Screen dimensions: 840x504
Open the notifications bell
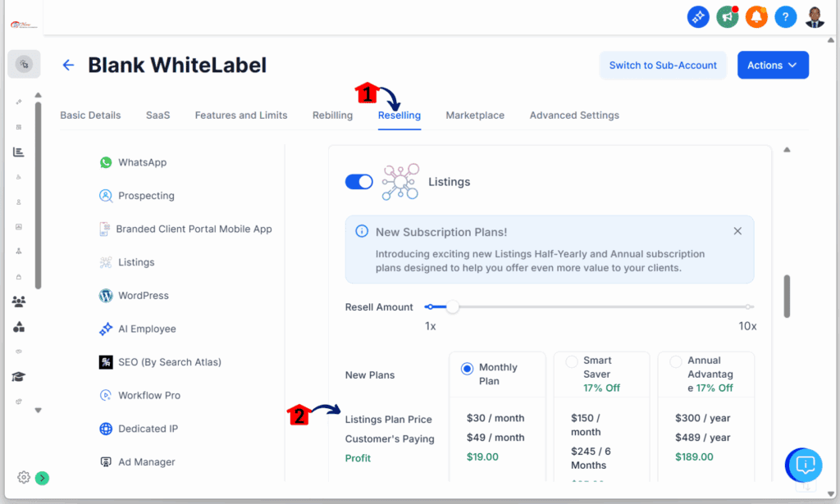[756, 17]
